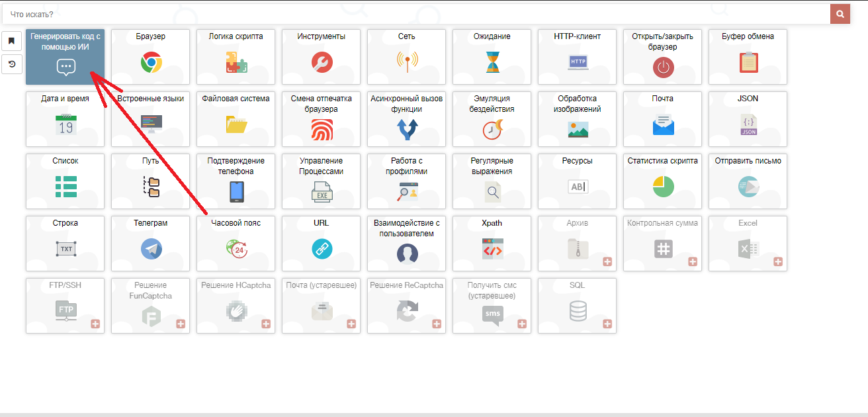Open the Браузер module with Chrome icon
The image size is (868, 417).
pyautogui.click(x=151, y=62)
